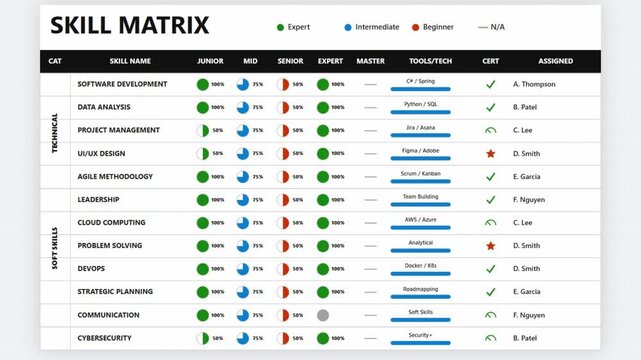Click the blue Intermediate legend dot

[348, 27]
